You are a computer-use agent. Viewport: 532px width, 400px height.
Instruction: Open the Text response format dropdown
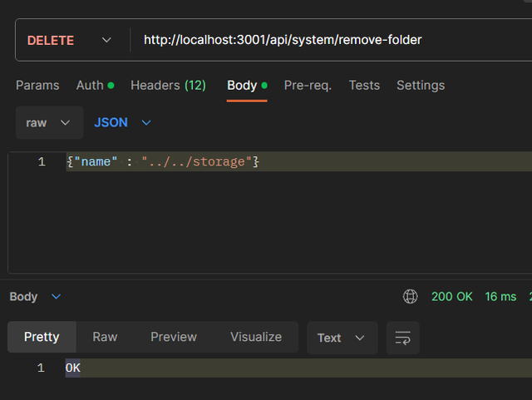click(342, 338)
